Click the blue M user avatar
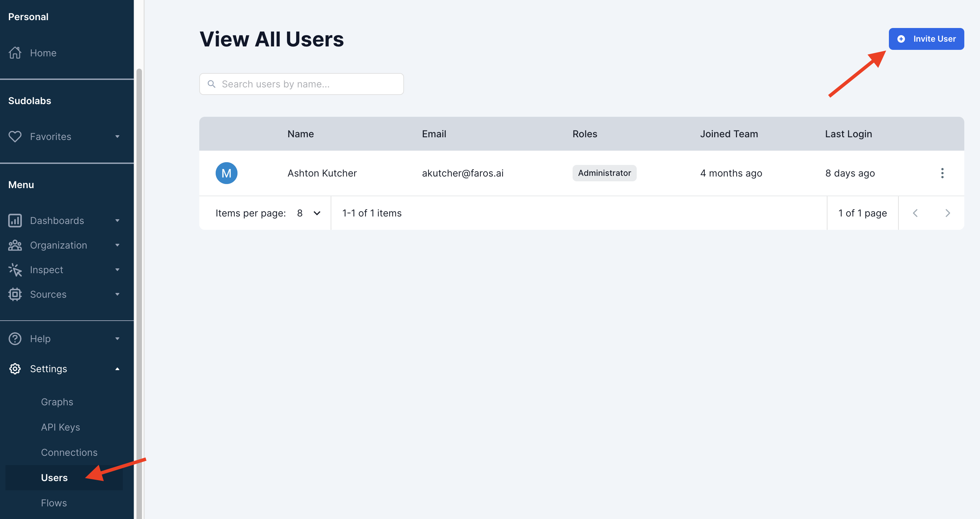Screen dimensions: 980x519 coord(226,173)
